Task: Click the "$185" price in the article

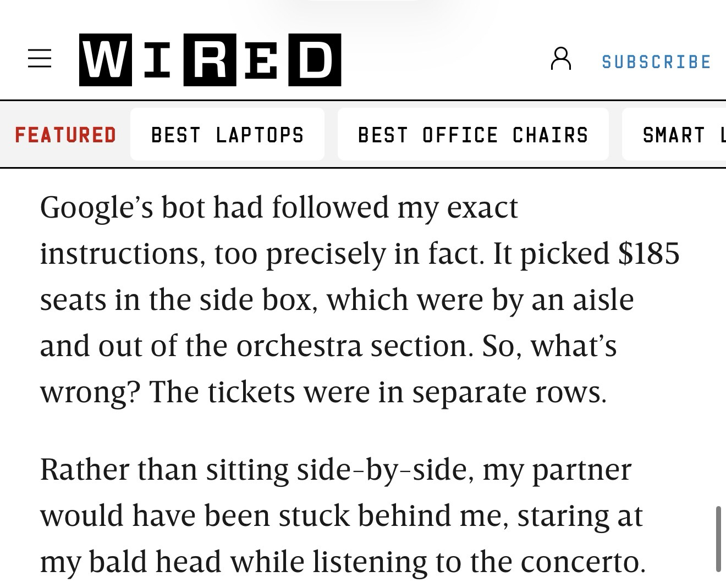Action: point(649,253)
